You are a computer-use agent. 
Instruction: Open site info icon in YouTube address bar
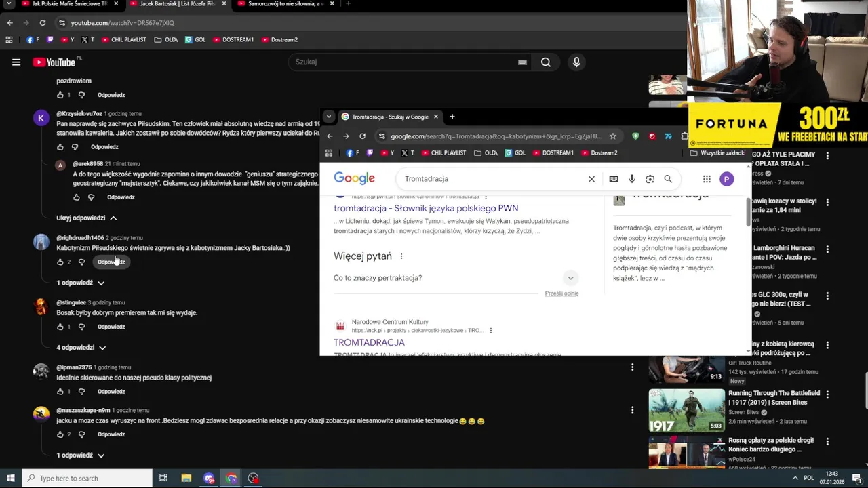[62, 23]
